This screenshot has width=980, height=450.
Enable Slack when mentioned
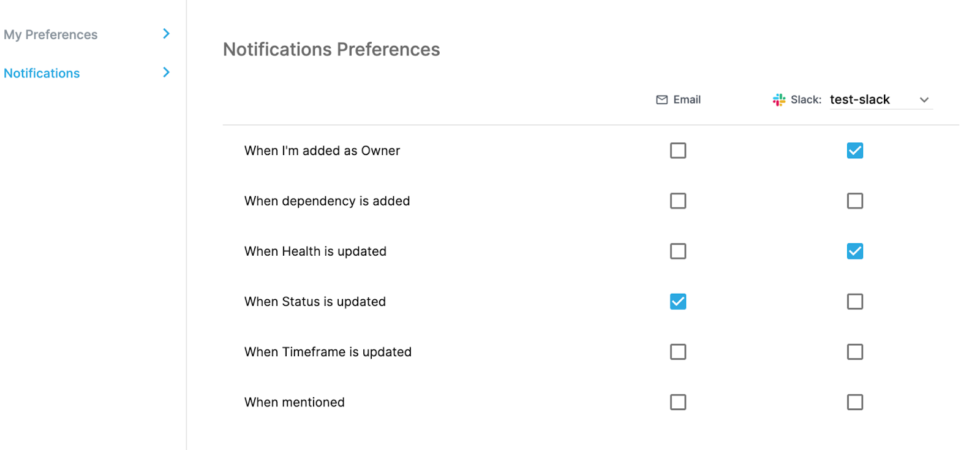(855, 402)
